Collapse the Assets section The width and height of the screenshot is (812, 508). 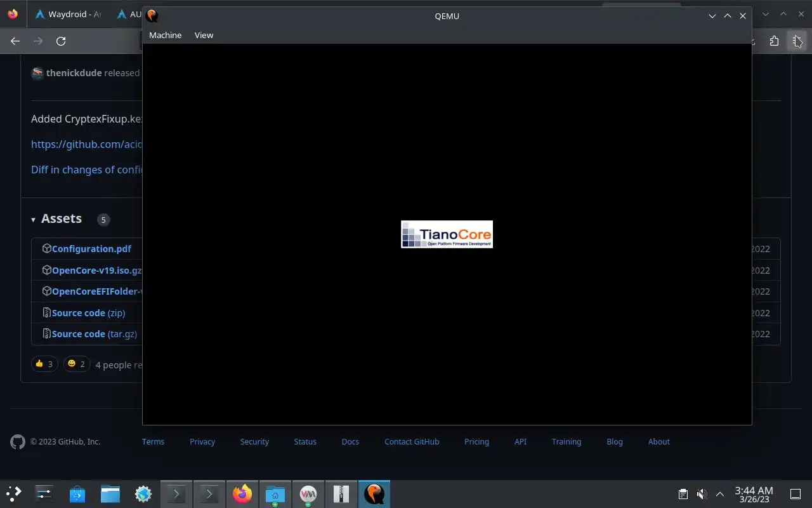[x=56, y=218]
